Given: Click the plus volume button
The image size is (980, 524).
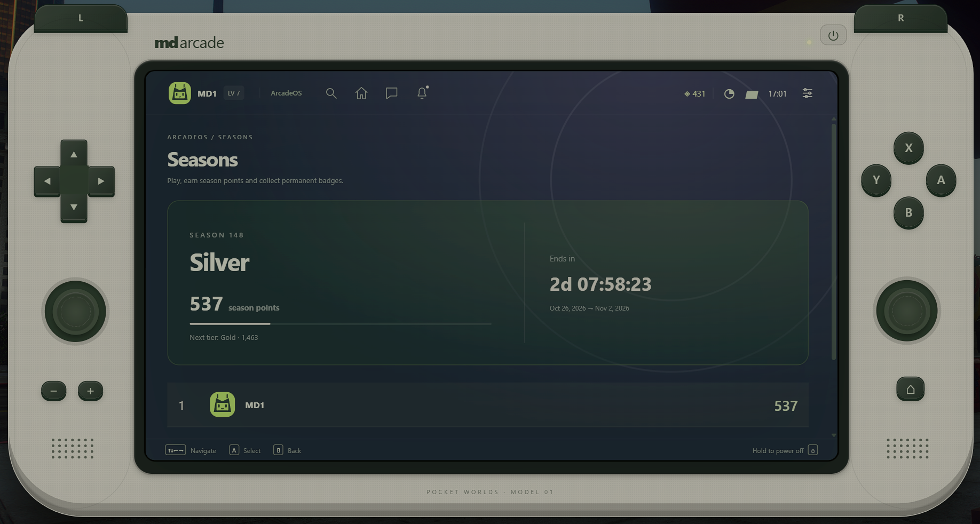Looking at the screenshot, I should pos(90,391).
